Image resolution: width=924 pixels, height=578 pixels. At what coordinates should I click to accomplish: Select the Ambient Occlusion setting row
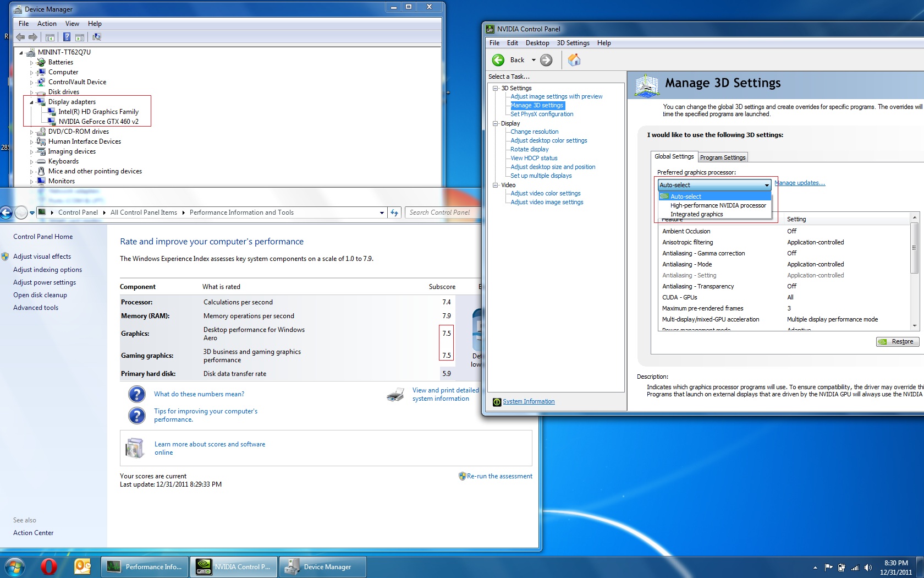click(784, 231)
